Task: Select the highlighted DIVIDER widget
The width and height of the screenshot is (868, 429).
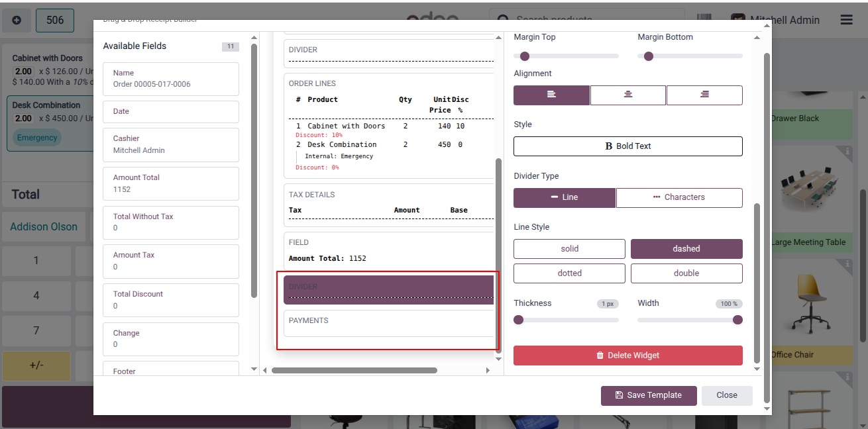Action: click(x=389, y=290)
